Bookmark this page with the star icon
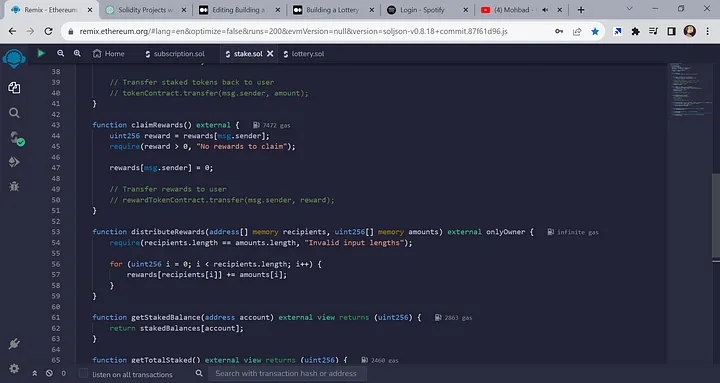 point(595,31)
